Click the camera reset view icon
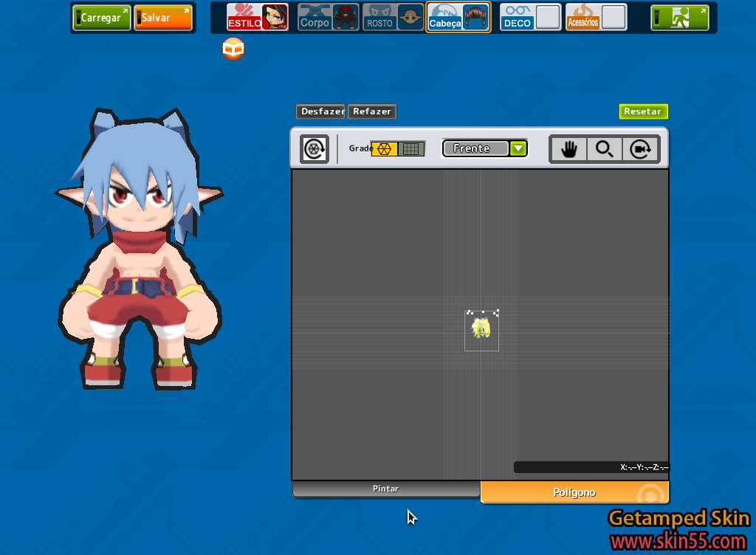This screenshot has width=756, height=555. pyautogui.click(x=641, y=149)
